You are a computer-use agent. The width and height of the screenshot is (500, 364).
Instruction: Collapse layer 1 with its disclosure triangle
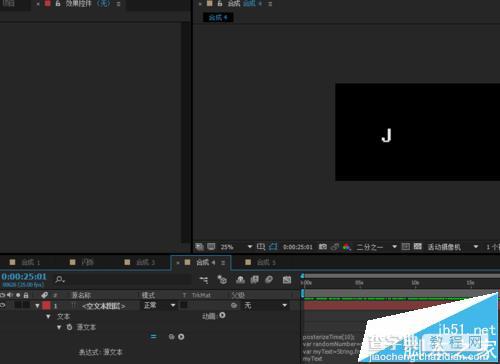[37, 305]
